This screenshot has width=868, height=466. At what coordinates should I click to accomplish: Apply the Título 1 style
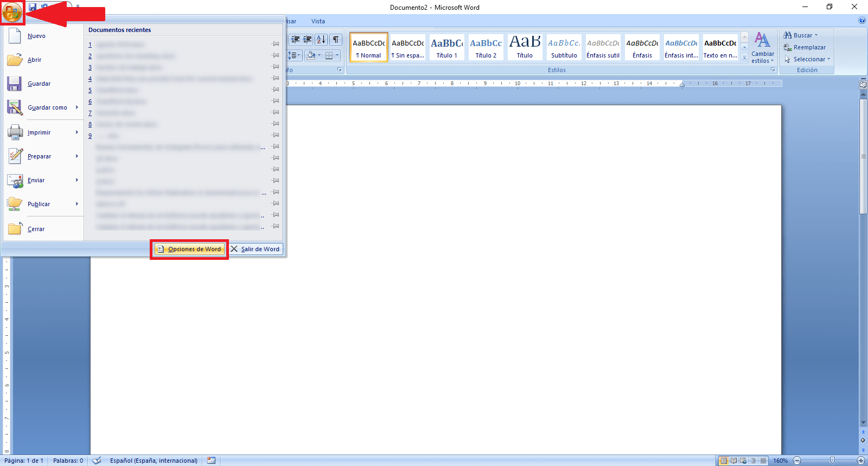pyautogui.click(x=447, y=47)
